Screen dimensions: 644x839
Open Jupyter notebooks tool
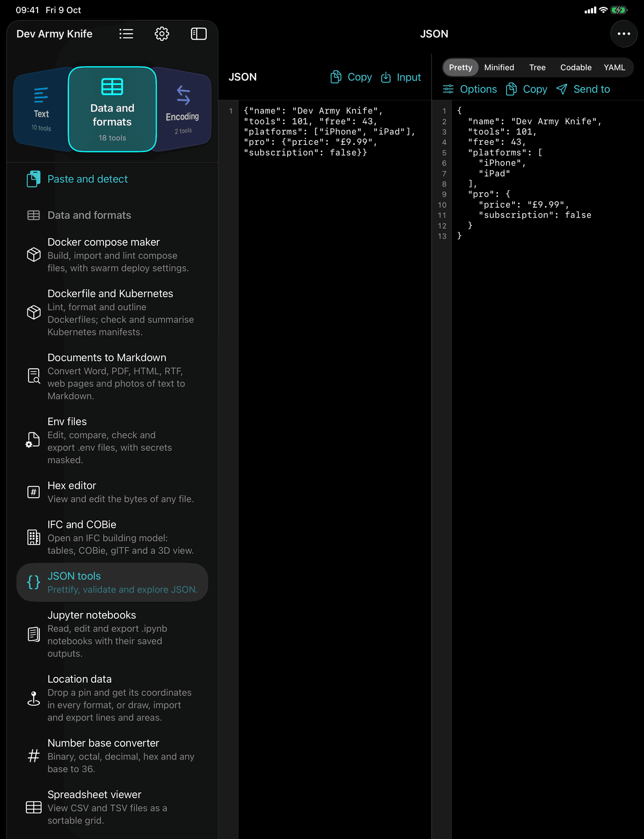point(112,634)
